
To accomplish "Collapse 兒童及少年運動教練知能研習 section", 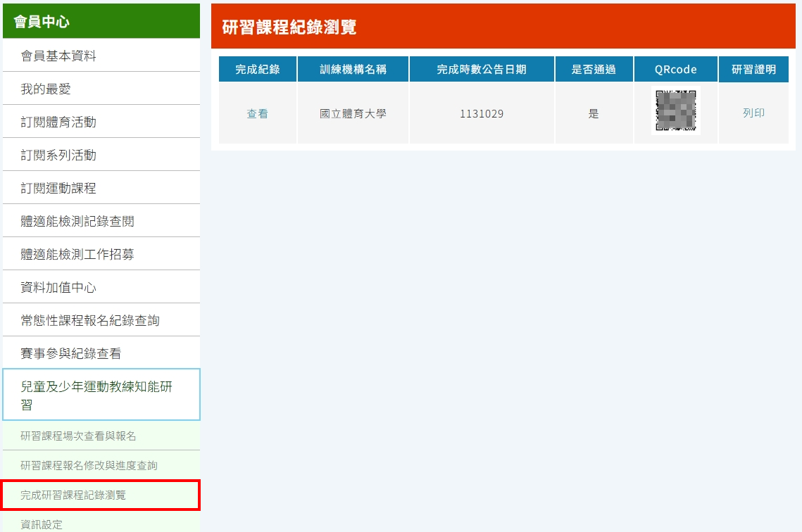I will point(101,395).
